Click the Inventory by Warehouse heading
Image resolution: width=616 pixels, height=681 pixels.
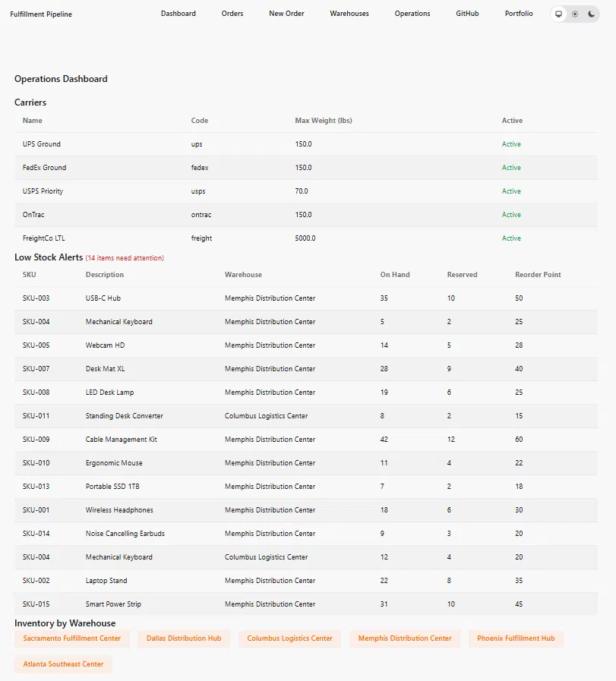coord(65,623)
